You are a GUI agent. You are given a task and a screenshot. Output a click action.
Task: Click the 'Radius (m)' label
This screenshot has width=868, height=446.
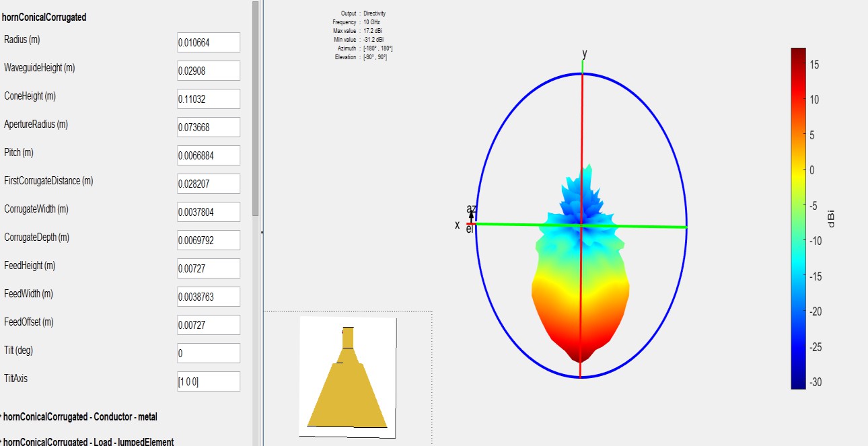[22, 40]
